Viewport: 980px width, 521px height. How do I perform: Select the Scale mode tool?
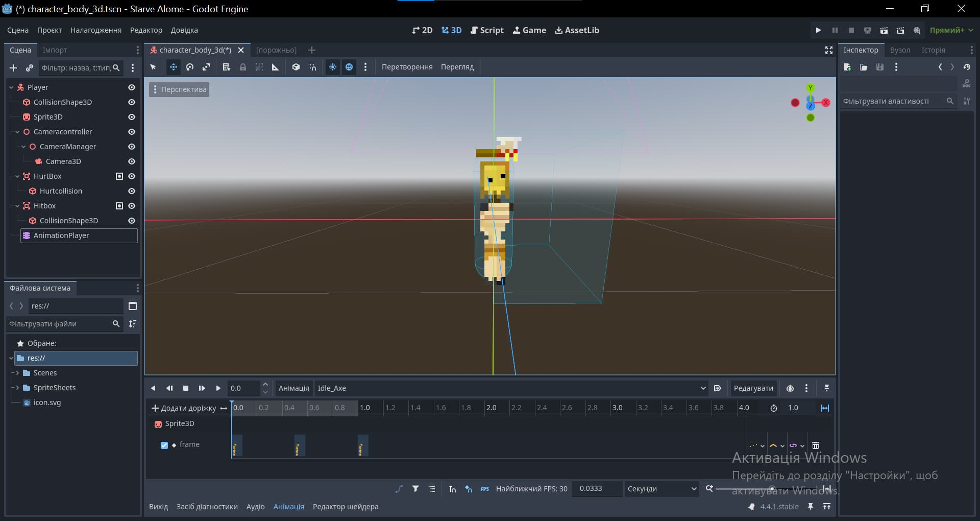point(206,67)
